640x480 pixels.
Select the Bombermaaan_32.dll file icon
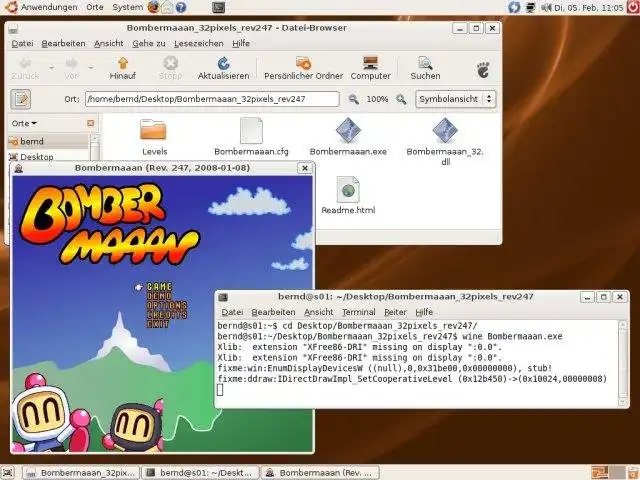(445, 130)
